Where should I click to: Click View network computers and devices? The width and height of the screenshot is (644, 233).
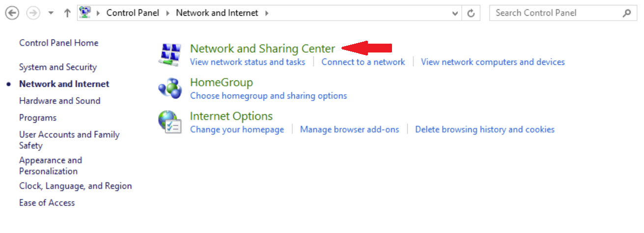(x=493, y=62)
